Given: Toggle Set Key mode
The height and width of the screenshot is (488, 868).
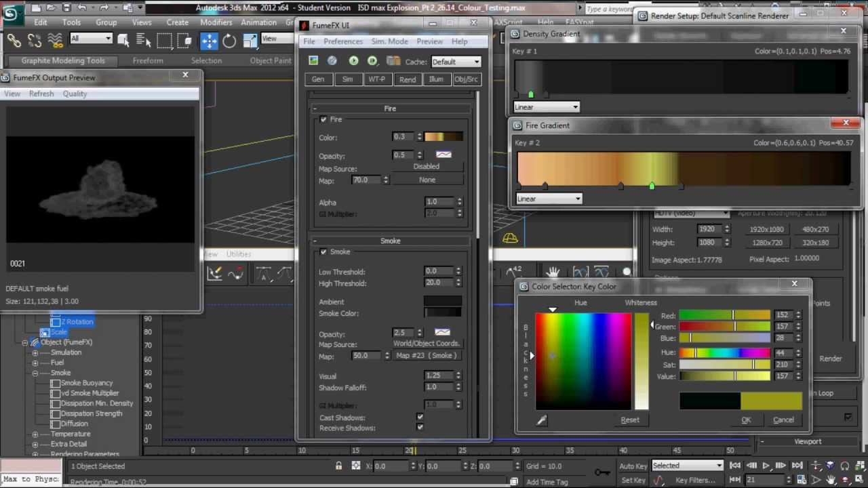Looking at the screenshot, I should 633,480.
